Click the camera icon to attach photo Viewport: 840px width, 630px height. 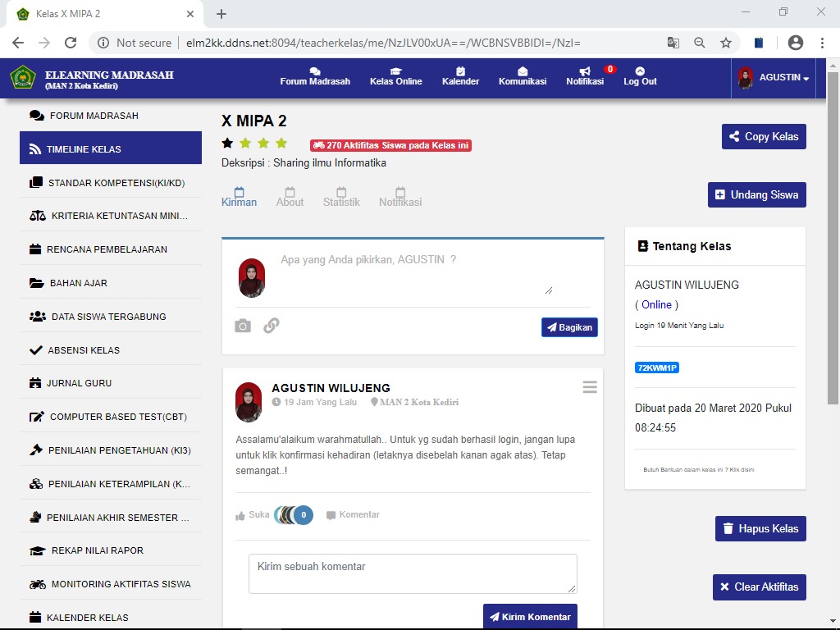coord(243,326)
